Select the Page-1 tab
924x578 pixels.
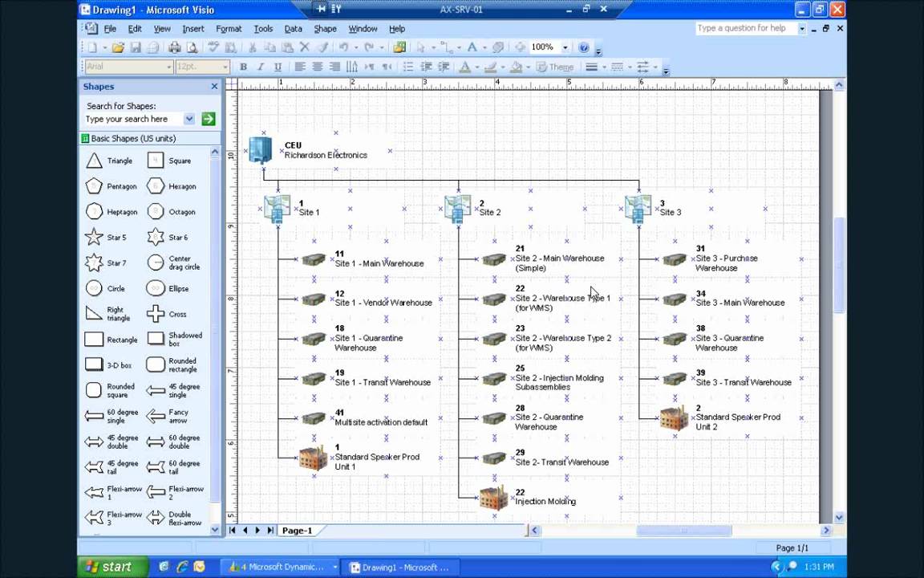point(297,530)
